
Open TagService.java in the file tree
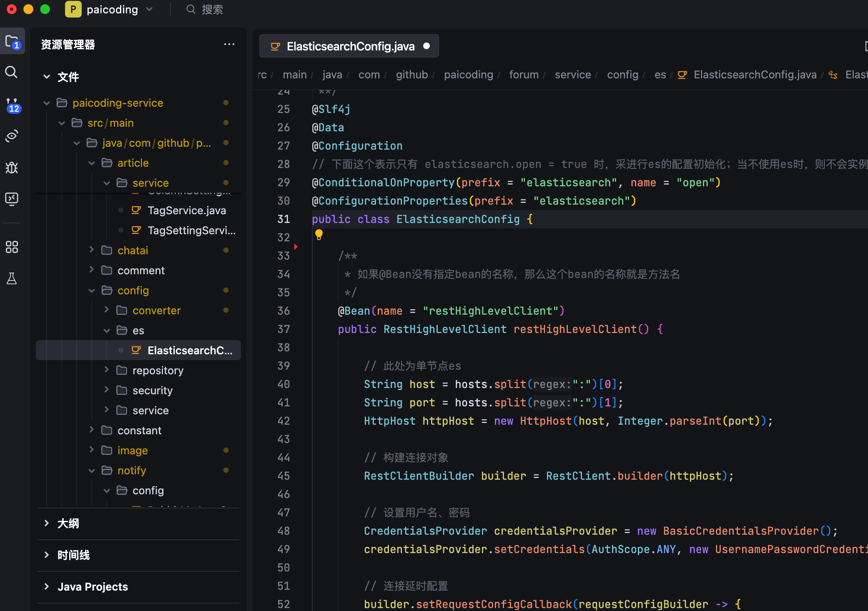click(186, 210)
